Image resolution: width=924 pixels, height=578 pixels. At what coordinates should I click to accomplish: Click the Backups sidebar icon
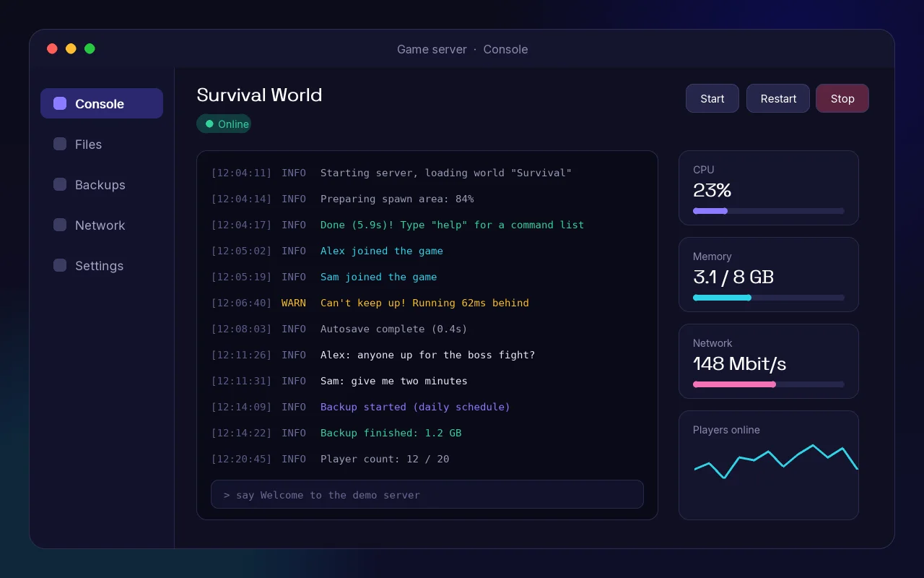point(60,184)
